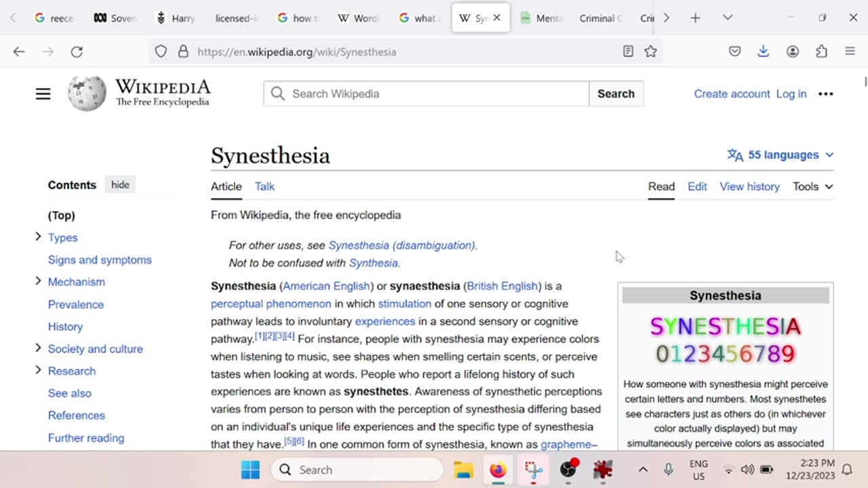
Task: Go back to the previous page
Action: point(19,52)
